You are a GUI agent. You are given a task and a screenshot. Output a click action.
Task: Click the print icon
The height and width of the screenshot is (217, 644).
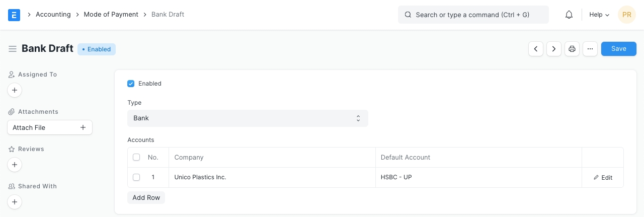coord(572,49)
